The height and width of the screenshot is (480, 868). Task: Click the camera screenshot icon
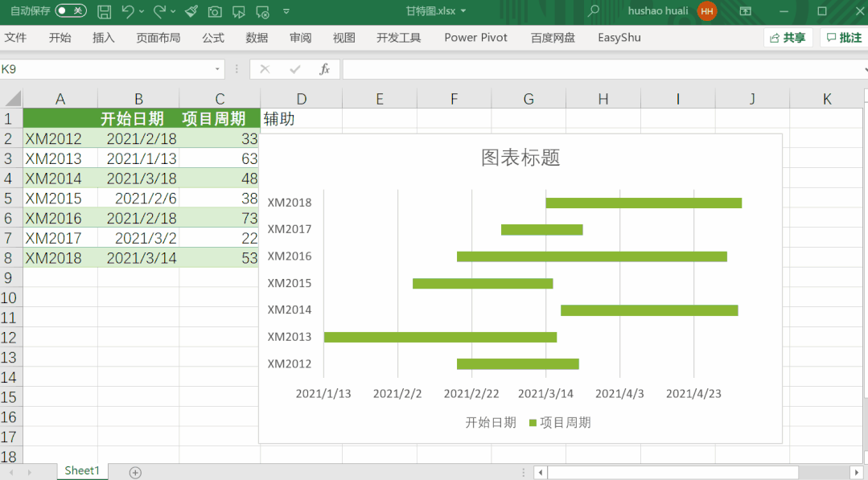click(215, 11)
